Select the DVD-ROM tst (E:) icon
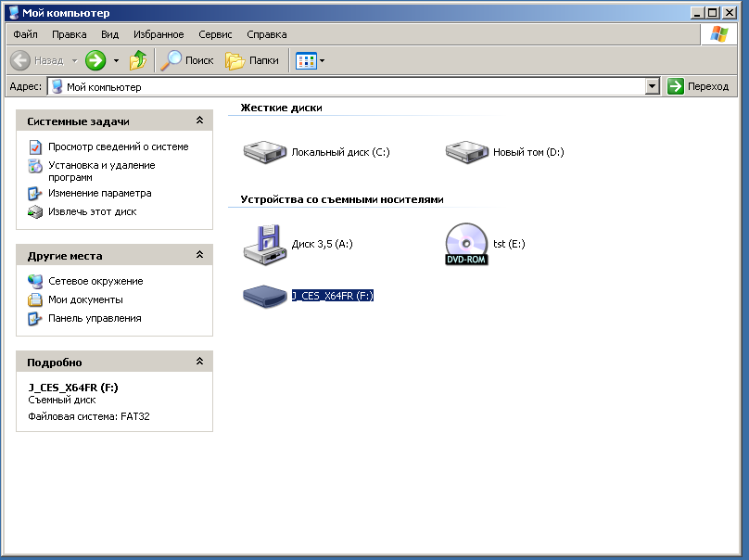Image resolution: width=749 pixels, height=560 pixels. (466, 244)
